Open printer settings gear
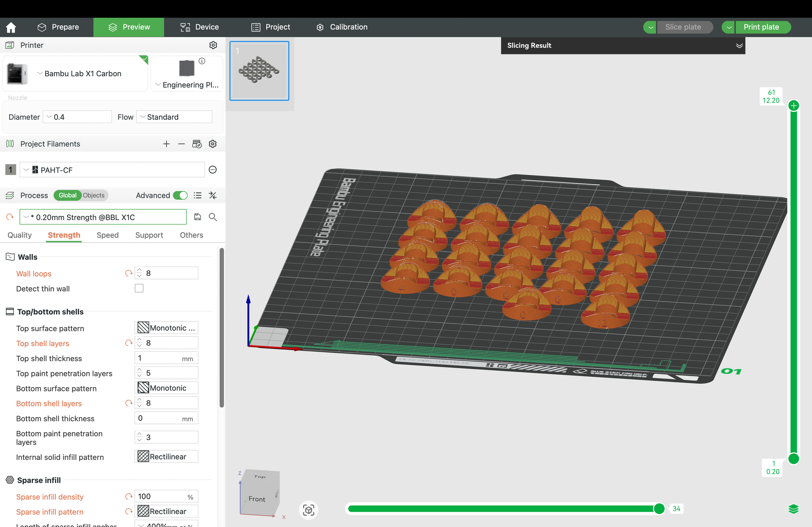Screen dimensions: 812x527 point(213,45)
